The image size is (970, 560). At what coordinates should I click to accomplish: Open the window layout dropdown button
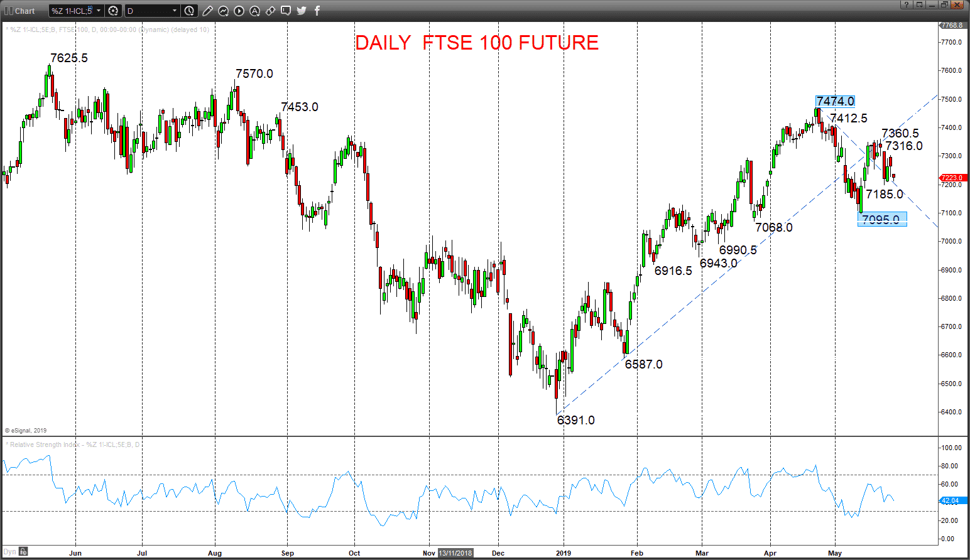[919, 4]
